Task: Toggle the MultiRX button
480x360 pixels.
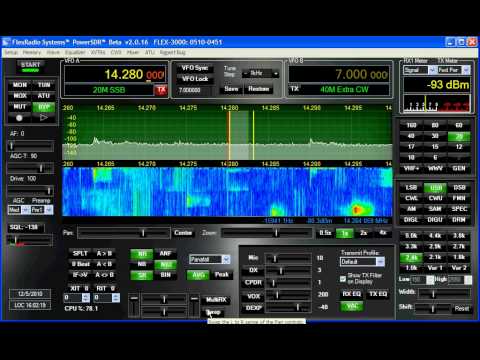Action: pyautogui.click(x=216, y=300)
